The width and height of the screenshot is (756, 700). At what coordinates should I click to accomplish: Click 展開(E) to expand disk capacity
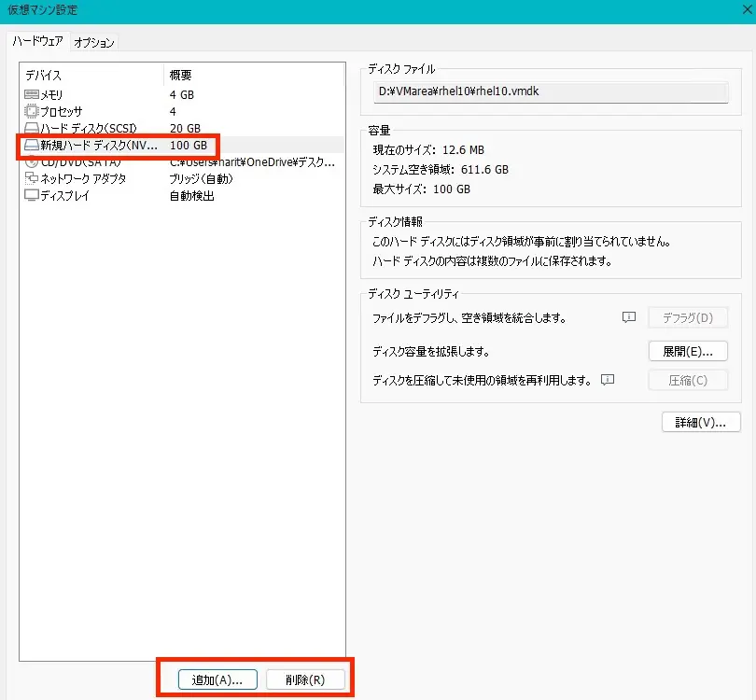688,349
